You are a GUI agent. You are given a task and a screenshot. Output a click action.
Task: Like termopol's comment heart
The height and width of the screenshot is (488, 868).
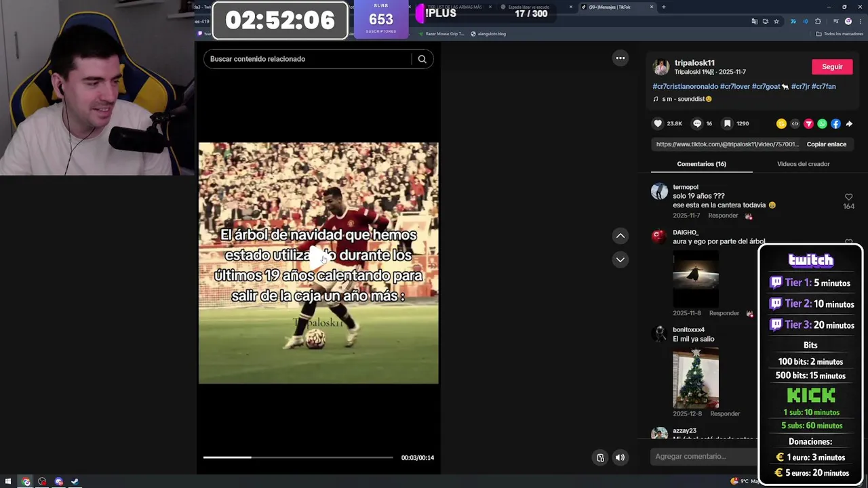848,197
